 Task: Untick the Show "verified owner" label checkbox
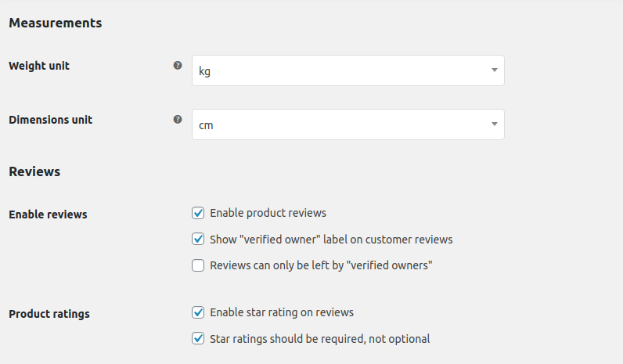pos(198,240)
